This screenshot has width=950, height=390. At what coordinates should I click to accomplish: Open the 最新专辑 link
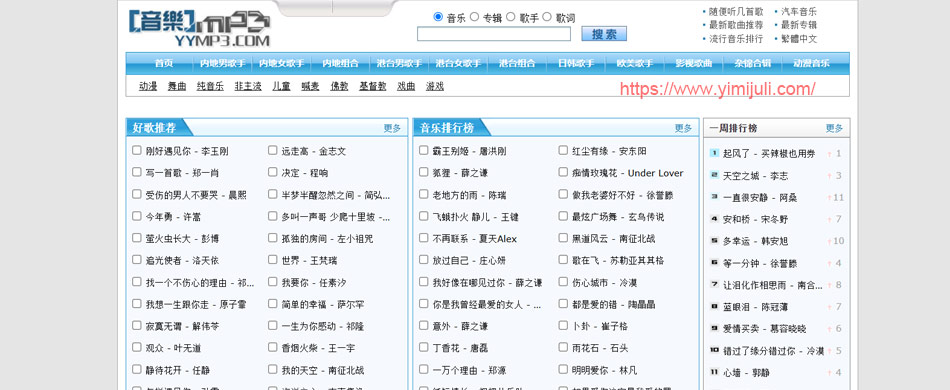[x=799, y=25]
